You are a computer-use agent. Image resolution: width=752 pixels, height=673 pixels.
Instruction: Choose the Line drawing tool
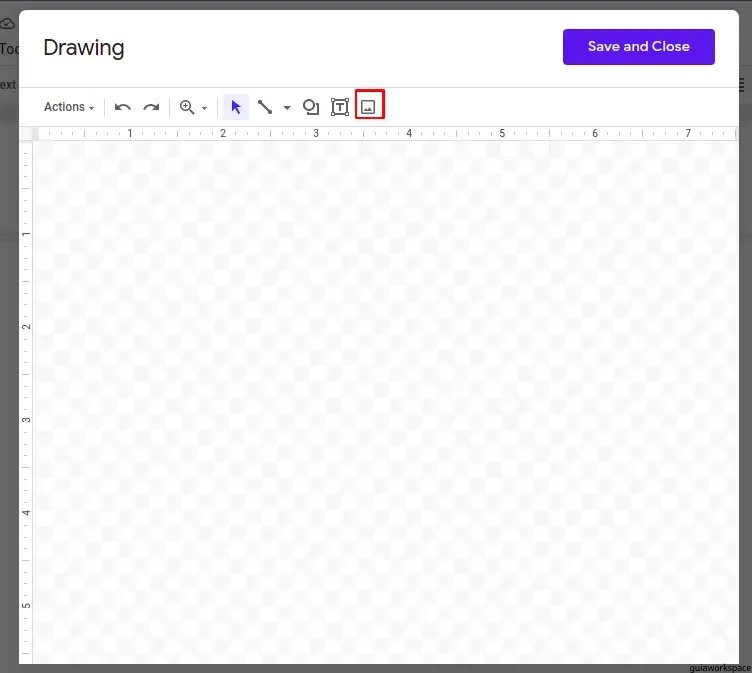point(265,107)
